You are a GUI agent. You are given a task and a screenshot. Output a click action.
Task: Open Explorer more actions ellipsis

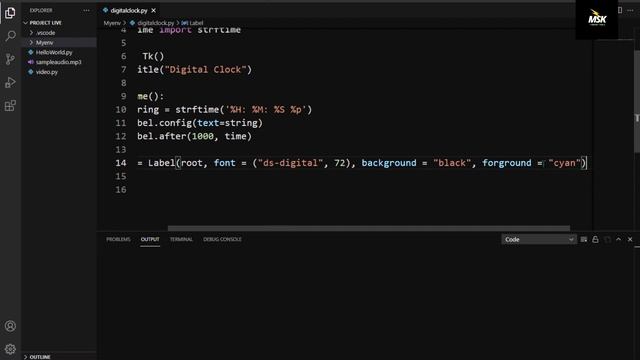86,10
